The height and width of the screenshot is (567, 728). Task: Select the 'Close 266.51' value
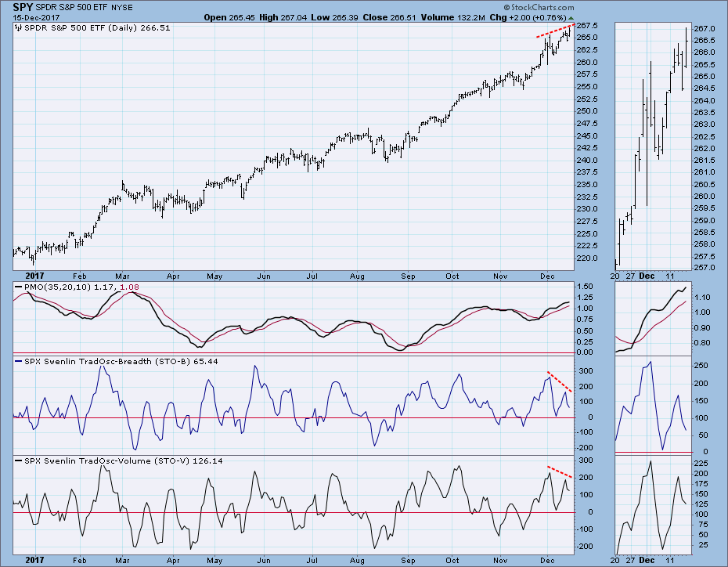389,18
